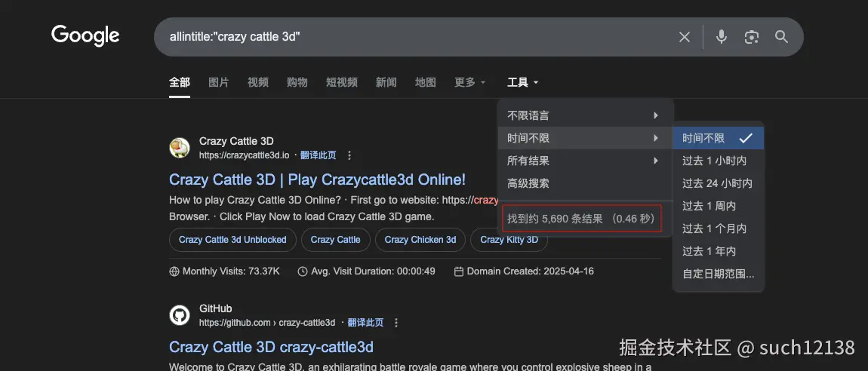Switch to the 购物 tab
The height and width of the screenshot is (371, 868).
(x=297, y=82)
